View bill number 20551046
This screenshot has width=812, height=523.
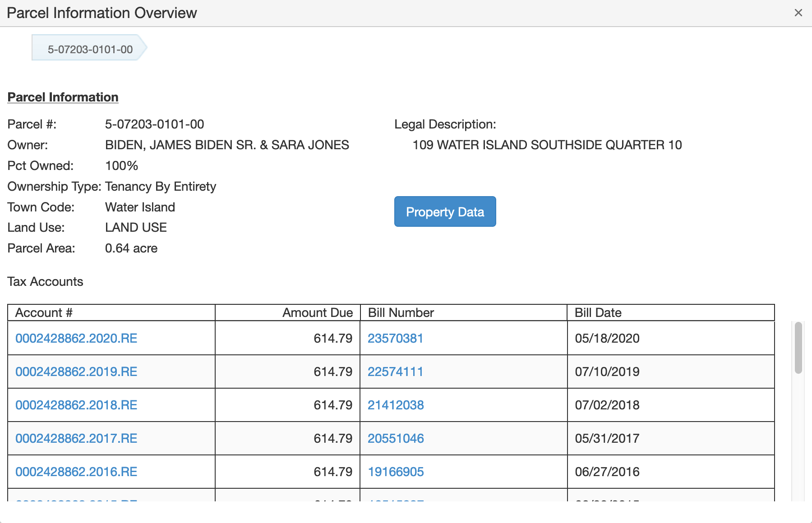(396, 438)
